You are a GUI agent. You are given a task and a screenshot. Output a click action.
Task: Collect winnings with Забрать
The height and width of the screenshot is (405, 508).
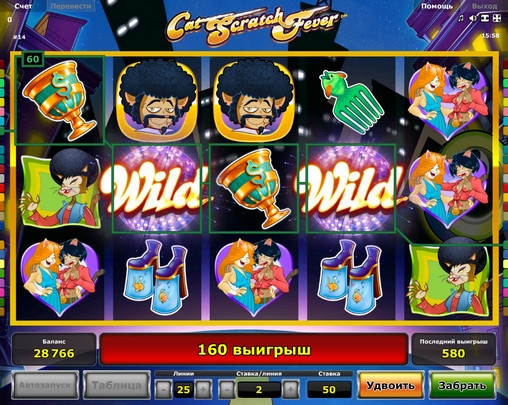coord(462,386)
